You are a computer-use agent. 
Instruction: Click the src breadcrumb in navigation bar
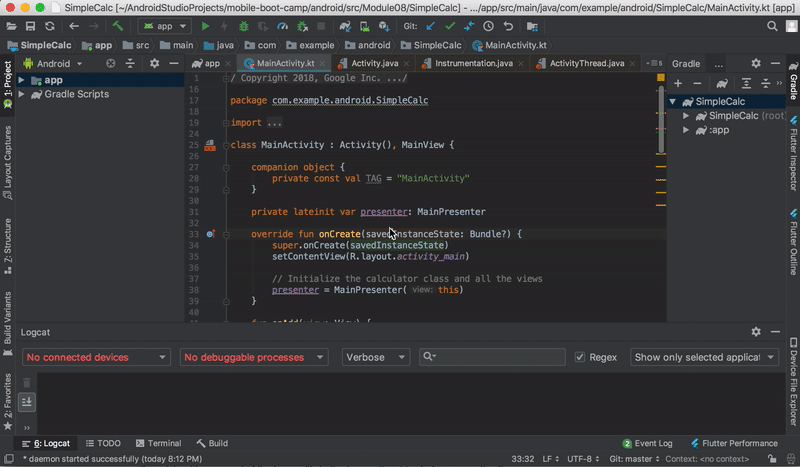137,45
